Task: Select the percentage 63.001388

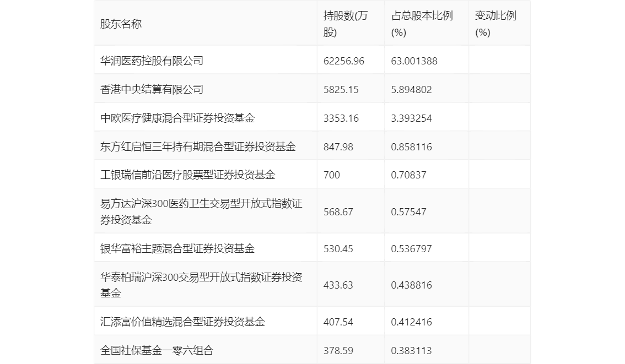Action: (414, 61)
